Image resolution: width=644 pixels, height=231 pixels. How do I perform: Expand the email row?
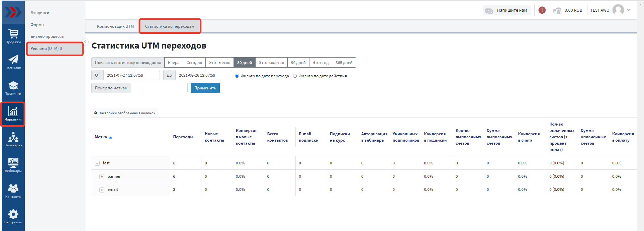(102, 190)
